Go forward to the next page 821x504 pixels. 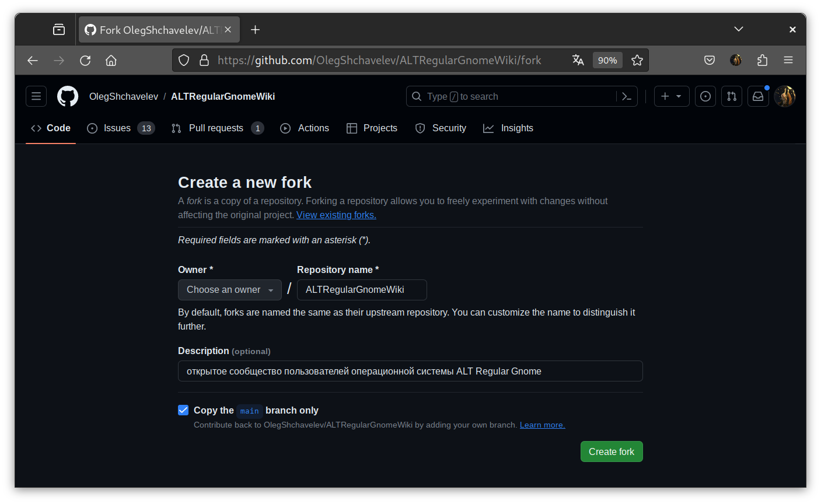pyautogui.click(x=59, y=60)
